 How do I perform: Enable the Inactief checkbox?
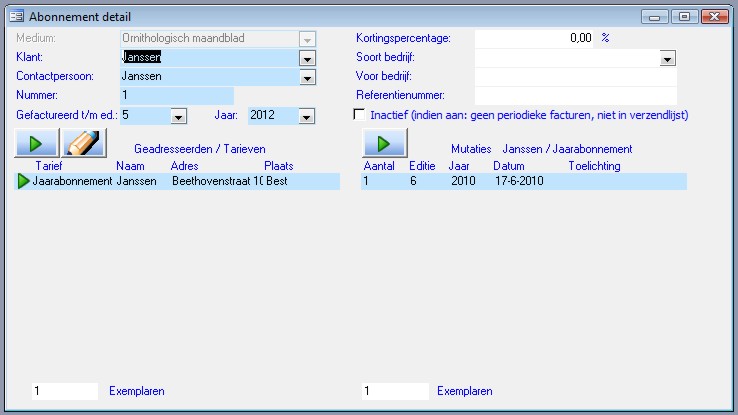tap(360, 115)
